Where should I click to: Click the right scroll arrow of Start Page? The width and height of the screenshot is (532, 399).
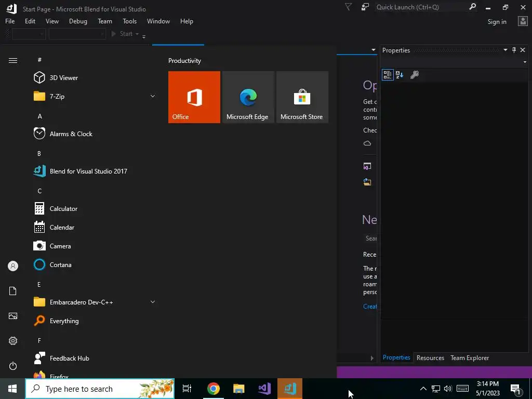pos(372,358)
